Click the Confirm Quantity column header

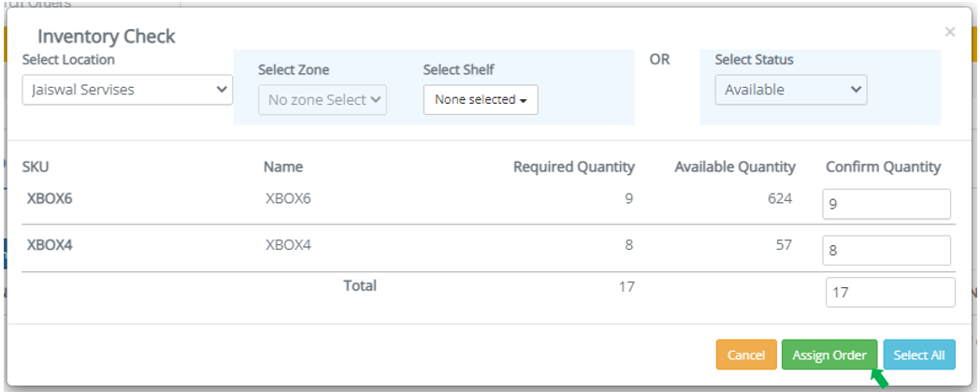click(883, 167)
